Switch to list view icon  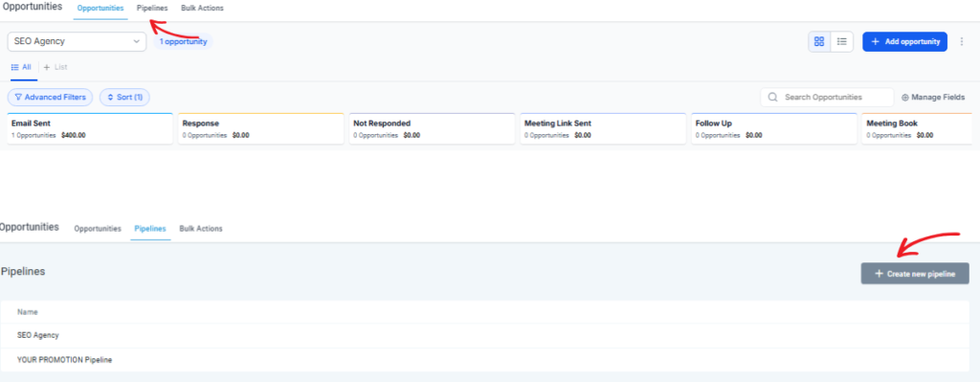tap(842, 42)
